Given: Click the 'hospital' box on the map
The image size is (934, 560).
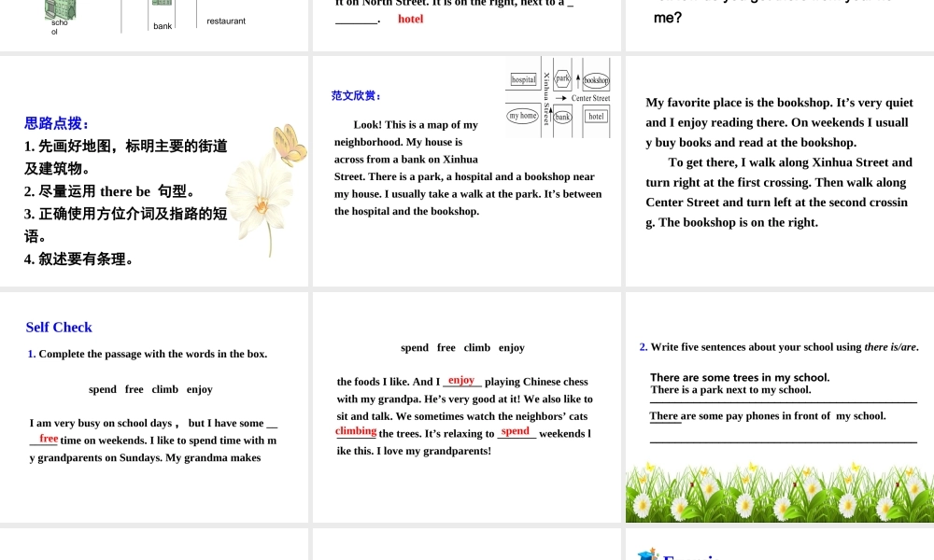Looking at the screenshot, I should coord(524,79).
